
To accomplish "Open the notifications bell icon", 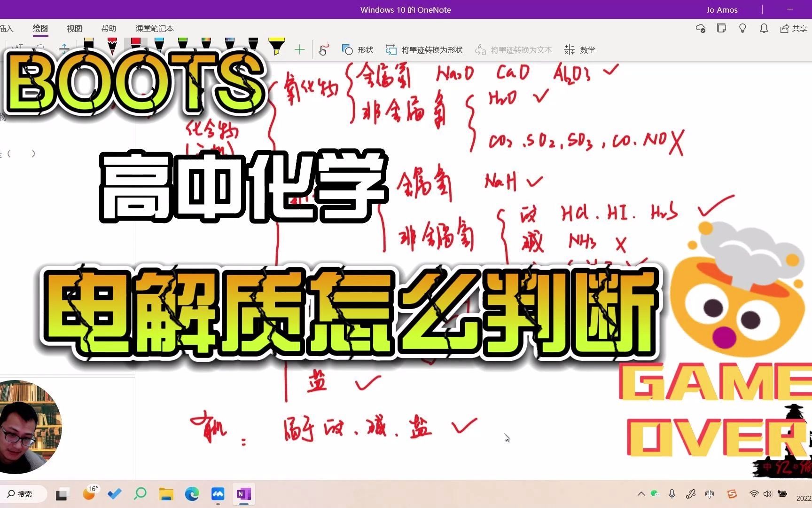I will [763, 28].
